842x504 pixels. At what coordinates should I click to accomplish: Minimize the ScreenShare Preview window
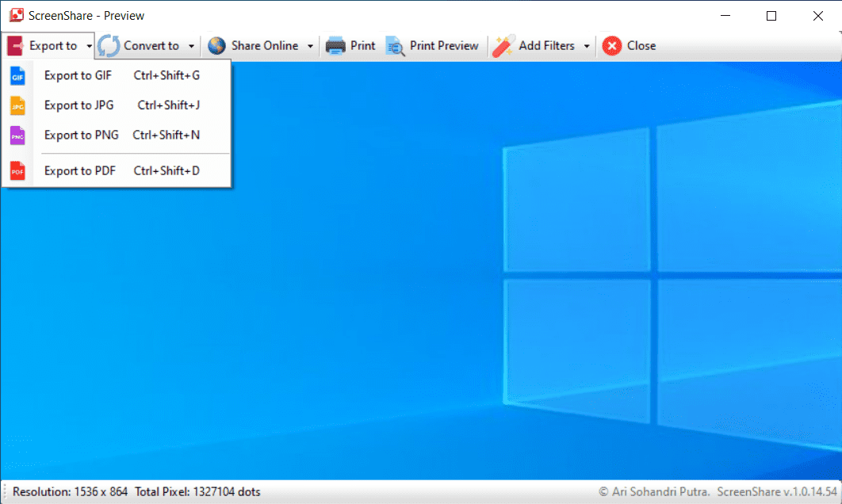pos(725,16)
